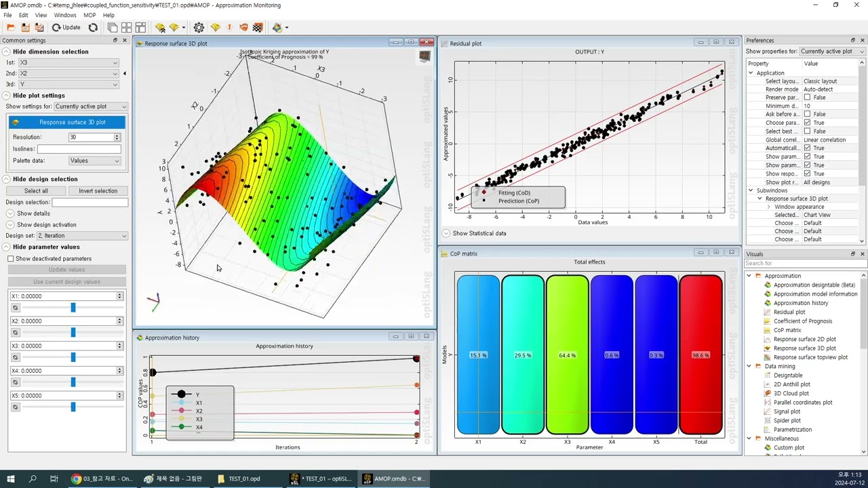
Task: Open the 3rd dimension Y dropdown
Action: [x=68, y=84]
